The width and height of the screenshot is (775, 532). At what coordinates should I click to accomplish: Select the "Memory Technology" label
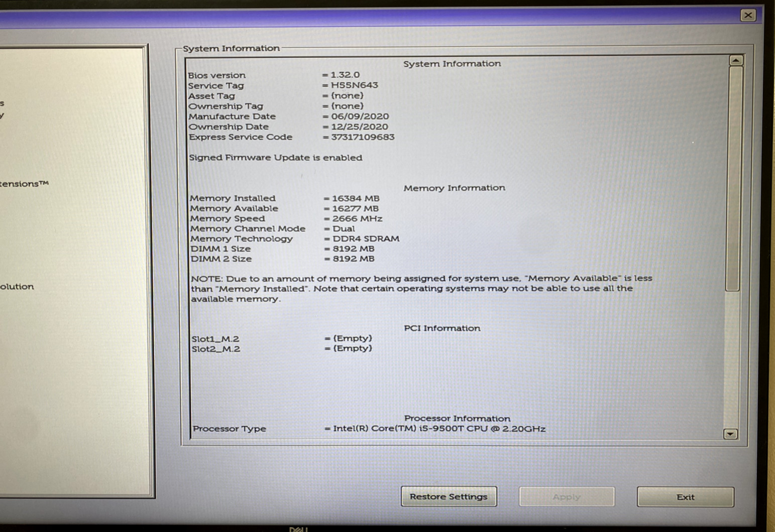(x=242, y=239)
